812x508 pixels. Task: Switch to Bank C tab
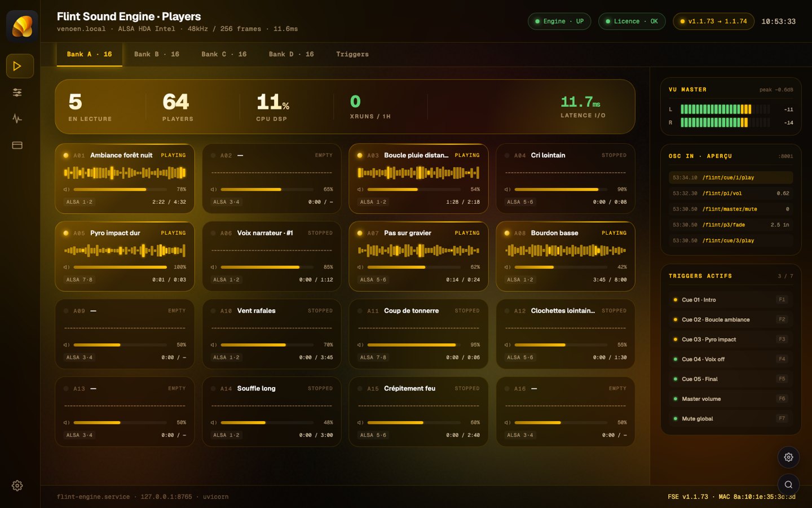point(224,54)
